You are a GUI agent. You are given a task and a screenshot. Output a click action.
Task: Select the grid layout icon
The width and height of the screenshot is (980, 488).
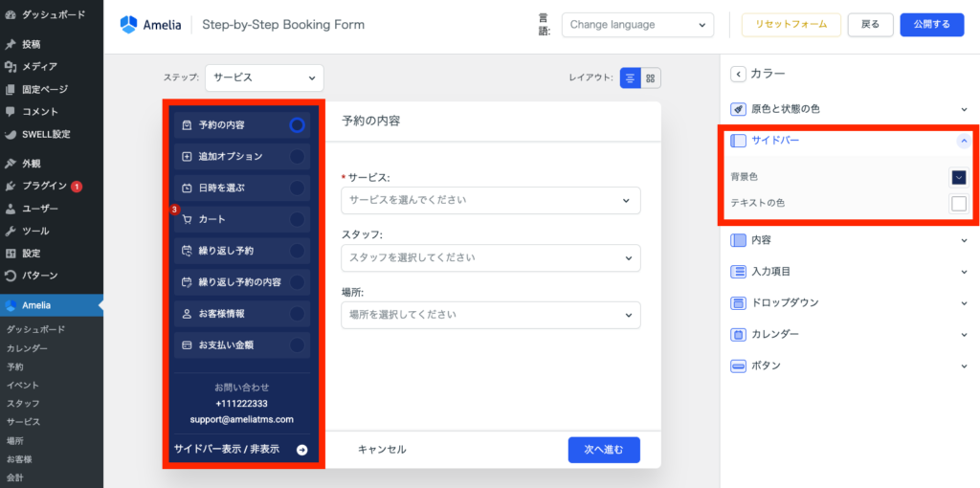pyautogui.click(x=651, y=78)
